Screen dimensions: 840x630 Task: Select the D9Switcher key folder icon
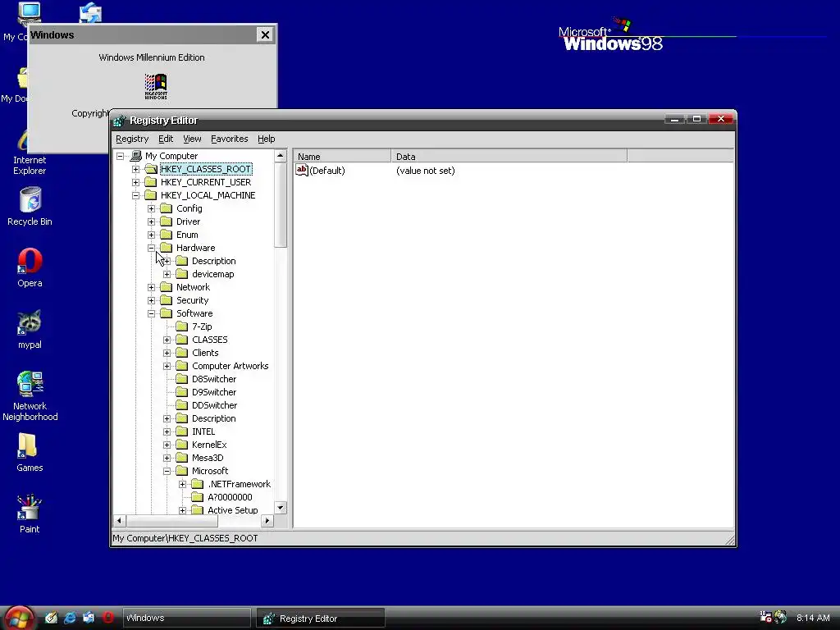[x=182, y=392]
